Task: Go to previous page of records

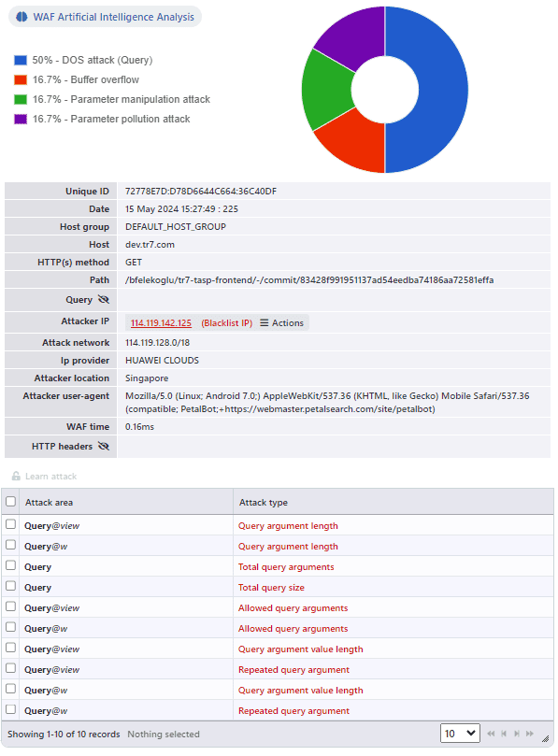Action: click(504, 734)
